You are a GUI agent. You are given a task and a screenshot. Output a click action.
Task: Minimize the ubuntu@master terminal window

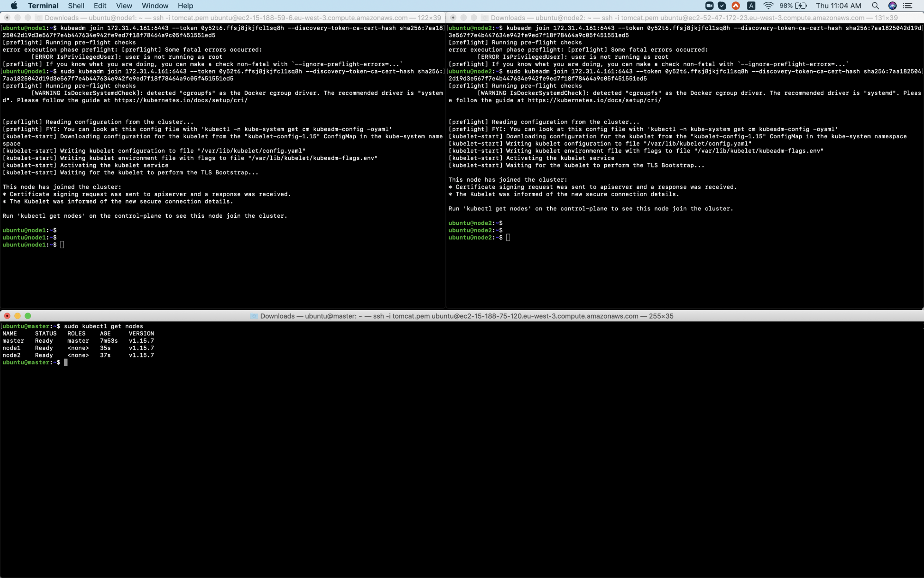click(x=18, y=316)
